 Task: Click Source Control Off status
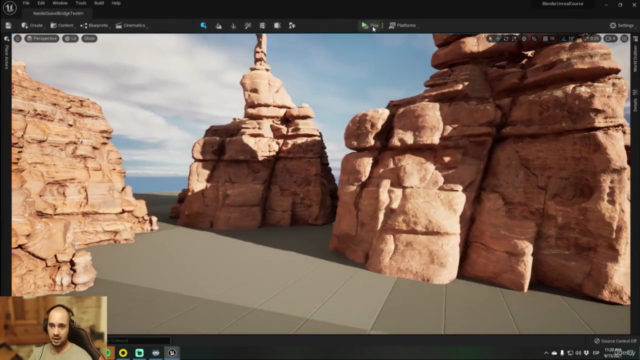click(x=616, y=341)
